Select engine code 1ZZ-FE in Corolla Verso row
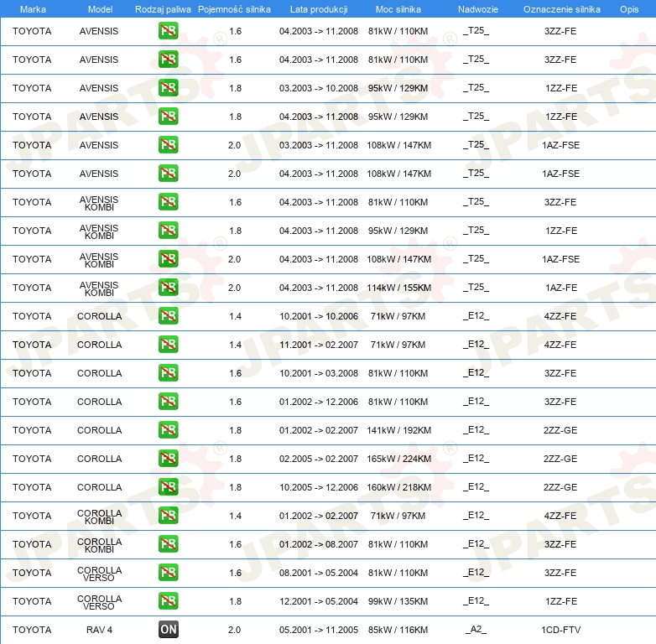Image resolution: width=656 pixels, height=644 pixels. (x=560, y=601)
